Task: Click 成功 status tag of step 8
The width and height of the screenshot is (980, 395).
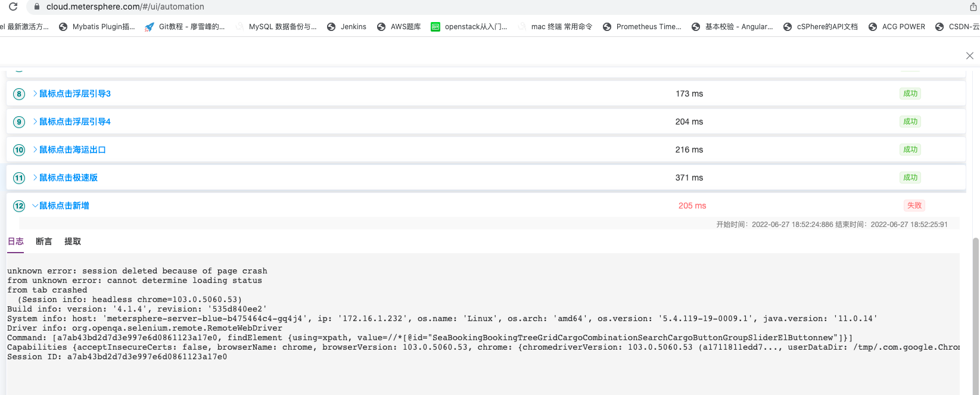Action: click(910, 94)
